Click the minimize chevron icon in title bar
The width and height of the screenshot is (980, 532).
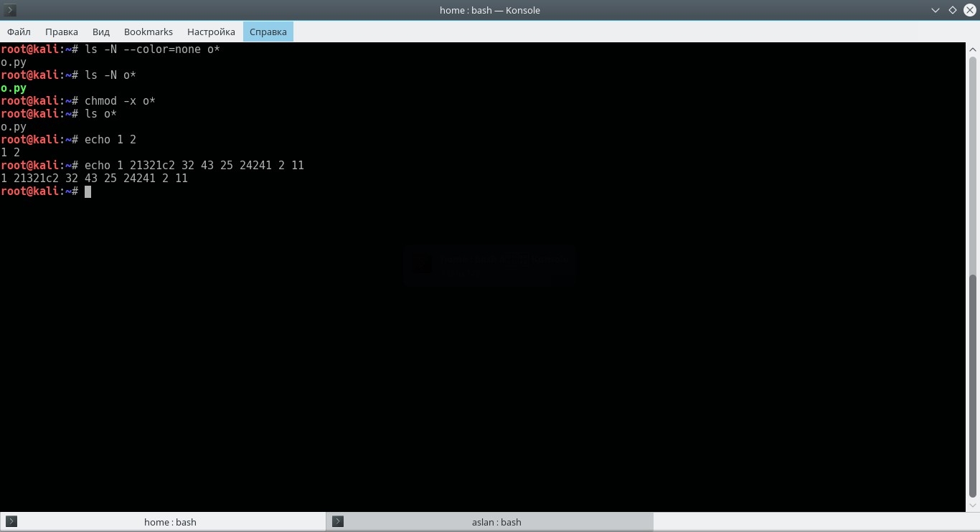tap(936, 10)
